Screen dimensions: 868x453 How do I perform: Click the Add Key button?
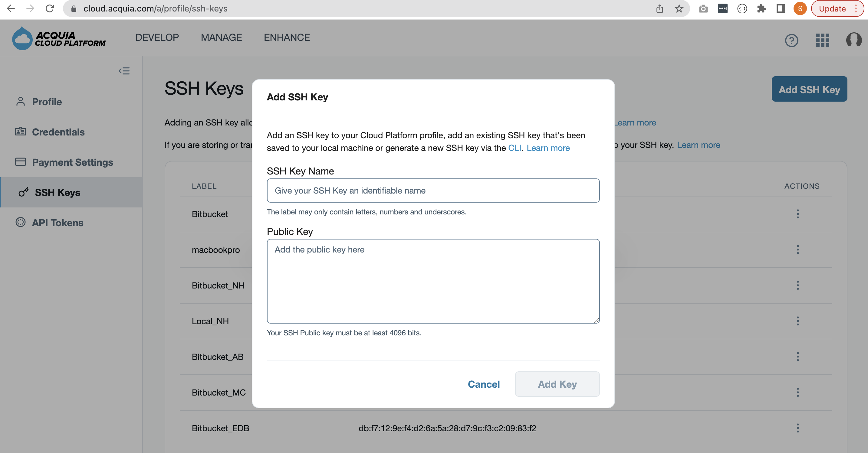(x=557, y=384)
